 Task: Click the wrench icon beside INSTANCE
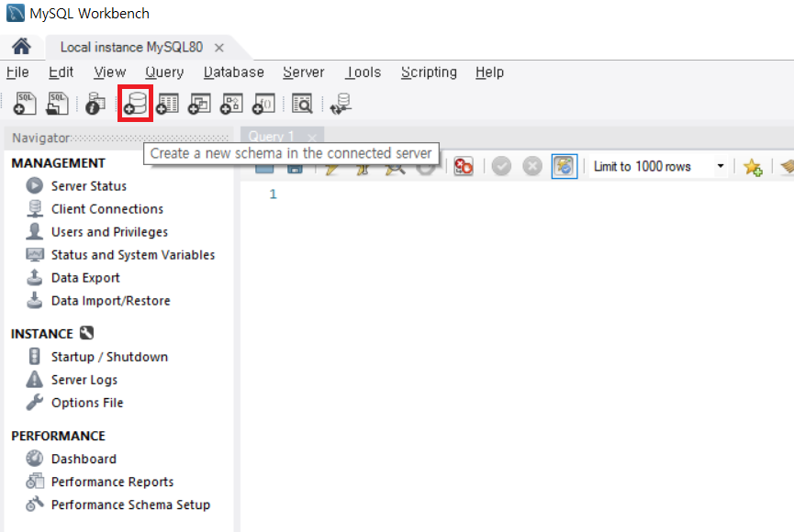(x=86, y=333)
